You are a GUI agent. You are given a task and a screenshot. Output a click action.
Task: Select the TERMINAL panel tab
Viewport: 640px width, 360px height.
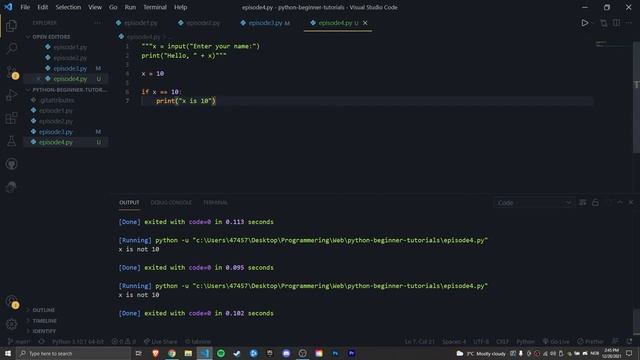point(216,203)
